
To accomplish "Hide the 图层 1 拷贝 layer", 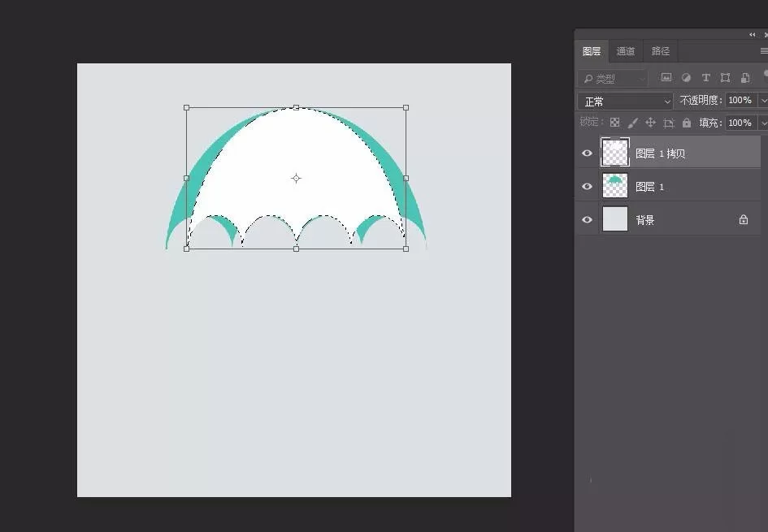I will (587, 154).
